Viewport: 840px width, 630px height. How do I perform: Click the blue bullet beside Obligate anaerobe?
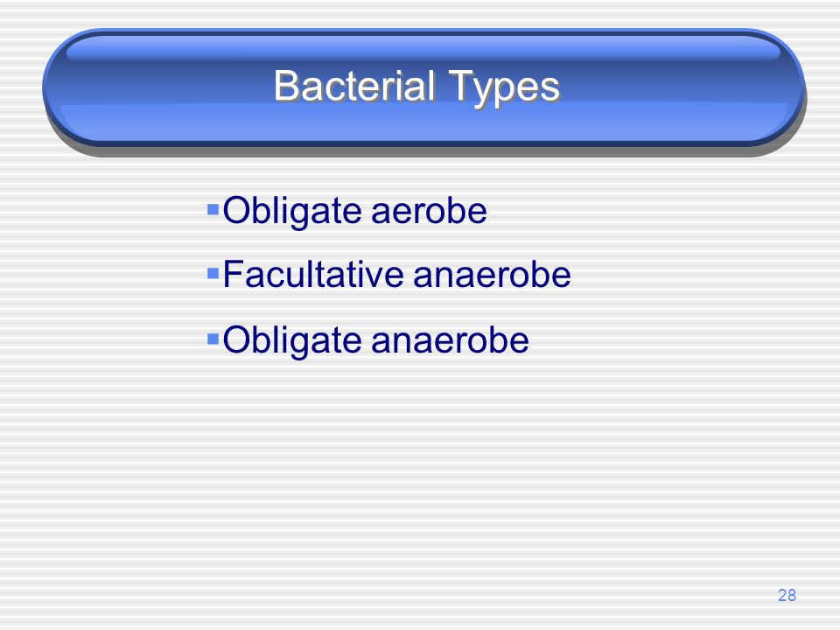[213, 339]
